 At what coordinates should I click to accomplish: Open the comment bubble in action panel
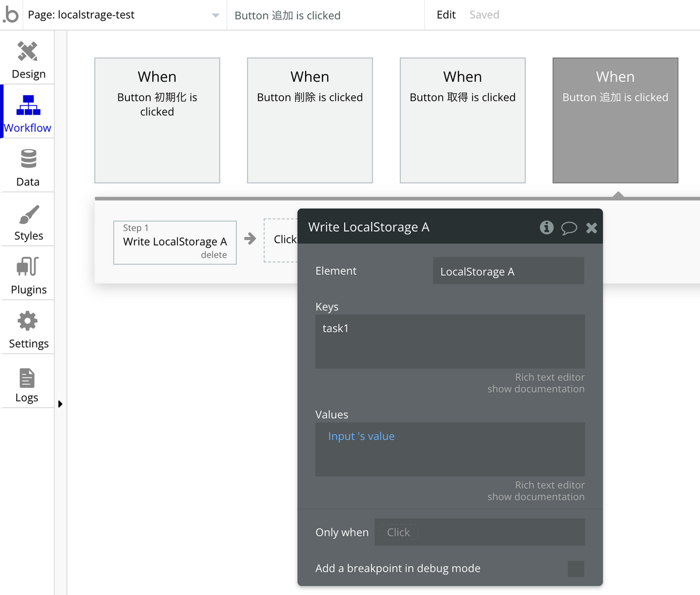[569, 228]
